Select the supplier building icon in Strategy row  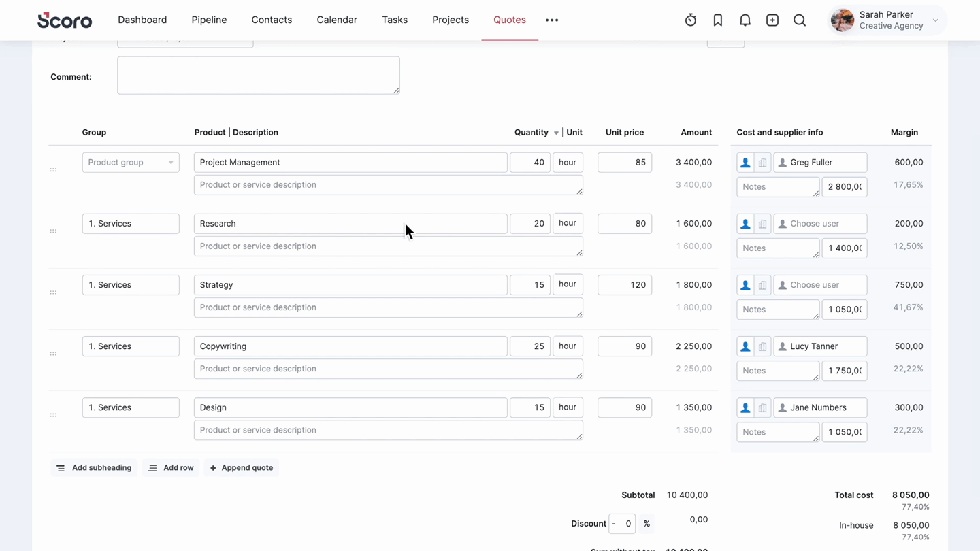click(762, 285)
